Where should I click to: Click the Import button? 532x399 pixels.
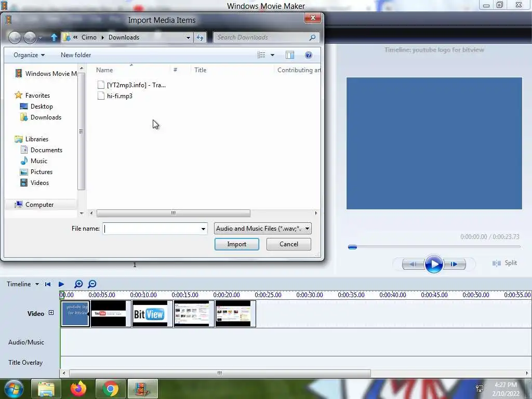click(237, 244)
